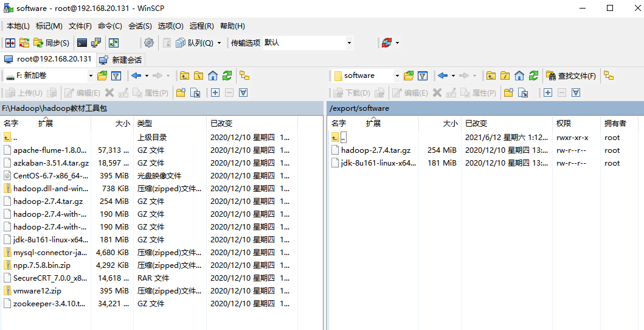This screenshot has width=644, height=330.
Task: Click the blue back arrow in local panel
Action: 136,75
